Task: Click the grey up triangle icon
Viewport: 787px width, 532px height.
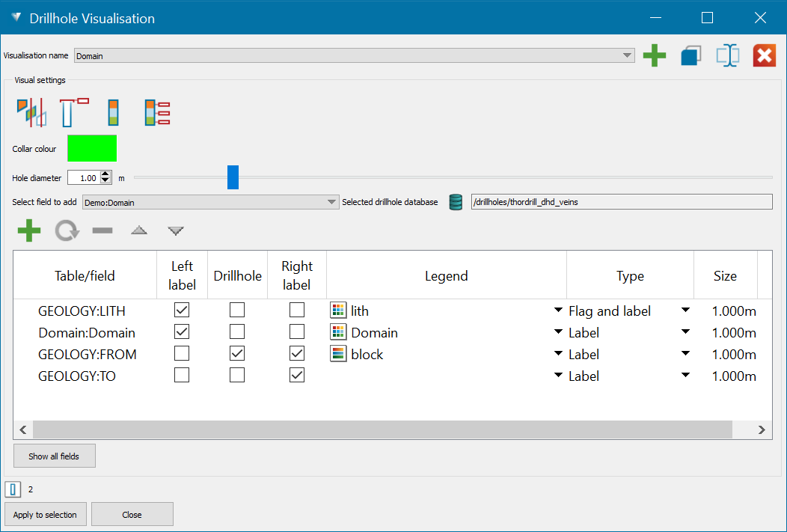Action: coord(139,231)
